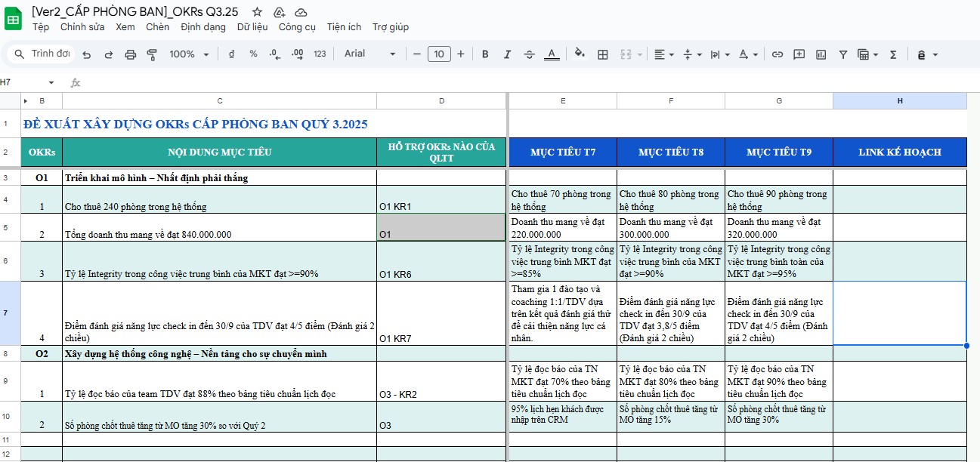Add a comment using the toolbar icon
Image resolution: width=980 pixels, height=462 pixels.
(x=799, y=54)
